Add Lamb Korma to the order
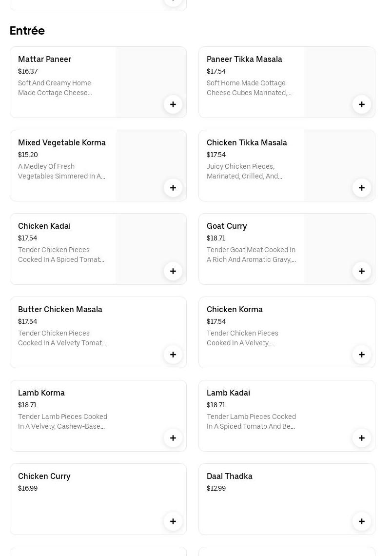Image resolution: width=392 pixels, height=556 pixels. point(173,438)
